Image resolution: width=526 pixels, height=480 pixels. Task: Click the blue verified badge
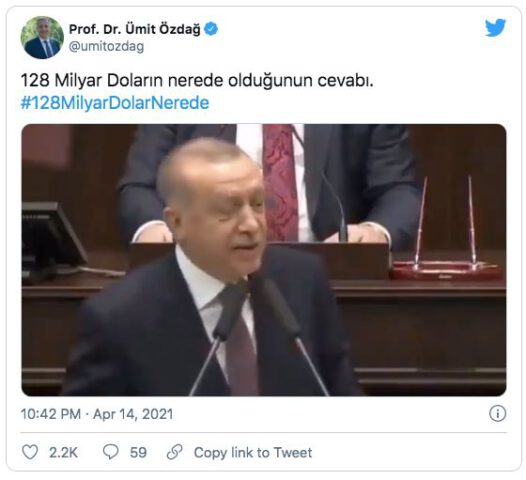coord(211,29)
